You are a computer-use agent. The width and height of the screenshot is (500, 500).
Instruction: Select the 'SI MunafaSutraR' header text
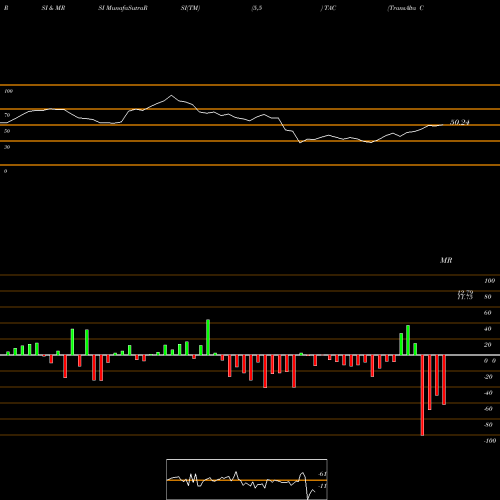tap(123, 8)
